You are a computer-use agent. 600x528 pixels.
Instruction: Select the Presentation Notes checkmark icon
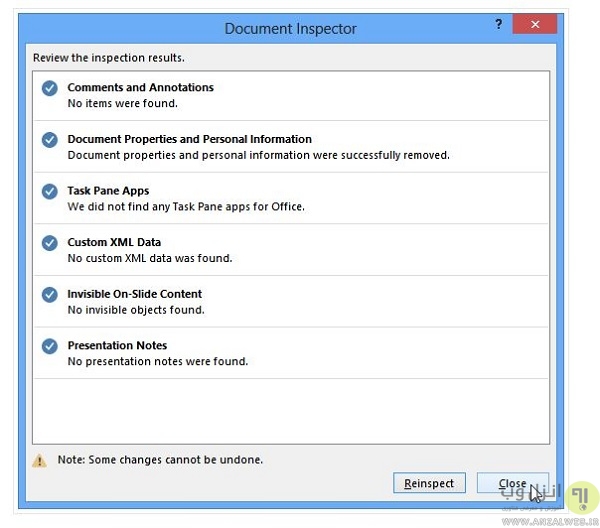[49, 346]
